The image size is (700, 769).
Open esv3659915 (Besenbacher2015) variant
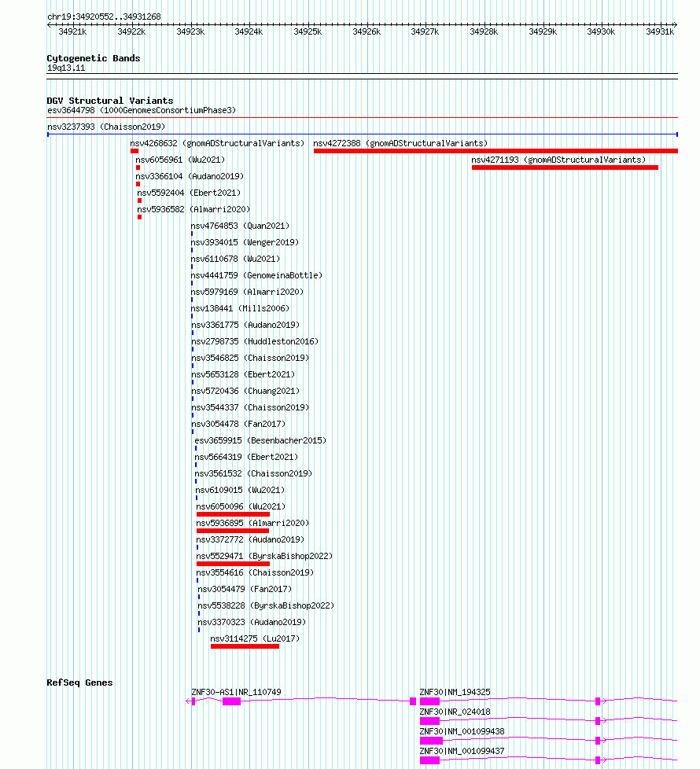[x=260, y=440]
